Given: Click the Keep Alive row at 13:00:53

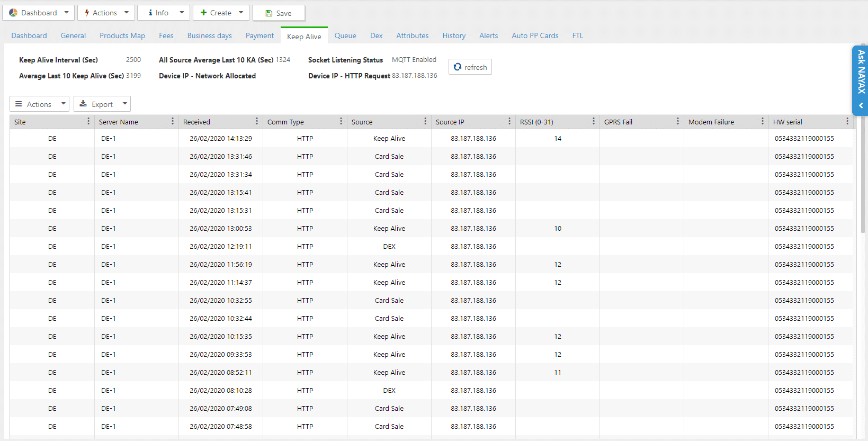Looking at the screenshot, I should click(x=431, y=229).
